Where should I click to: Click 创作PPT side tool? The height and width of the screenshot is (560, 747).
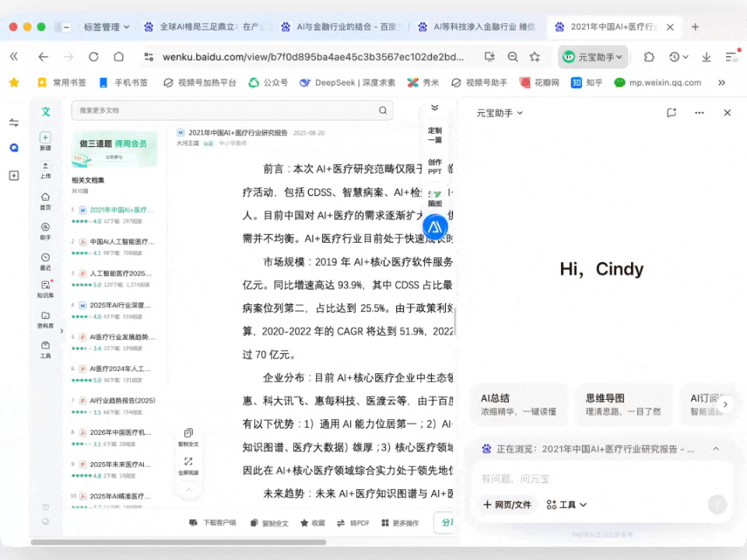(x=434, y=166)
